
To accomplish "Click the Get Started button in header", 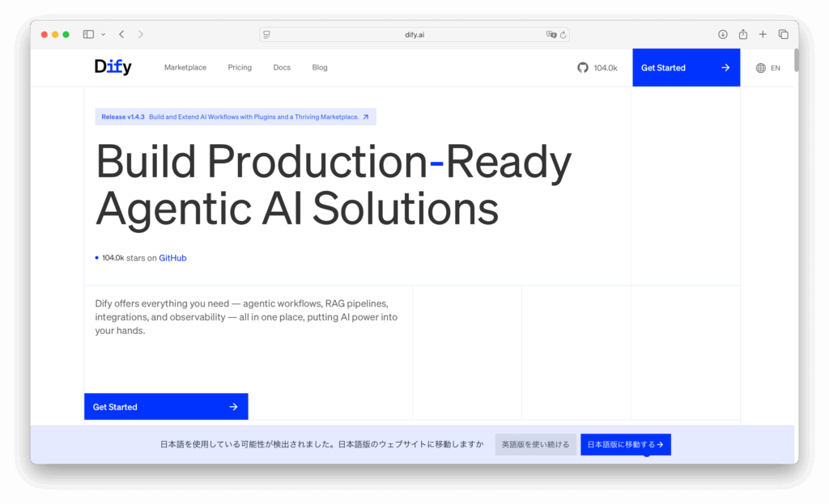I will click(x=686, y=68).
